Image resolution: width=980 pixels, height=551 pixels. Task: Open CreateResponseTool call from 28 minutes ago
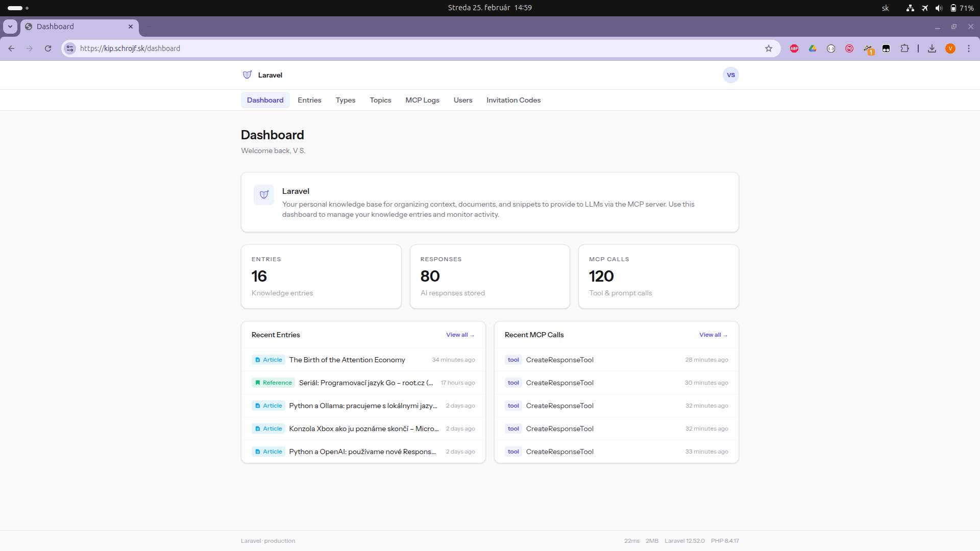616,360
